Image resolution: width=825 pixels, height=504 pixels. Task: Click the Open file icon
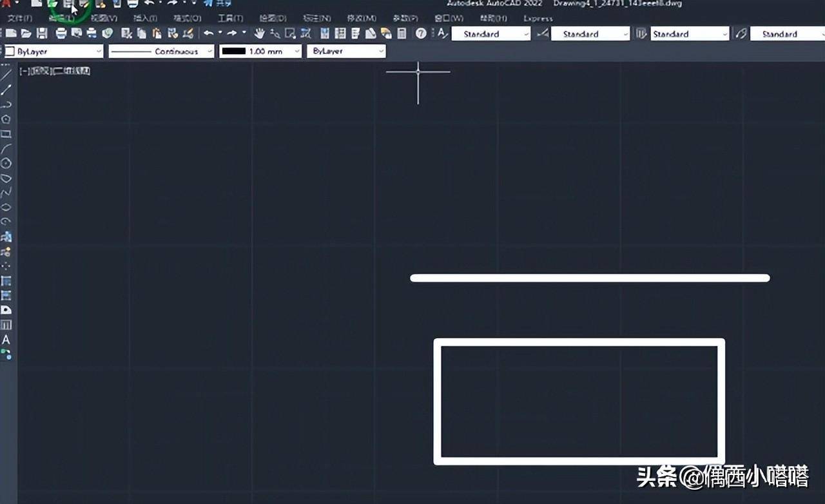[x=26, y=34]
